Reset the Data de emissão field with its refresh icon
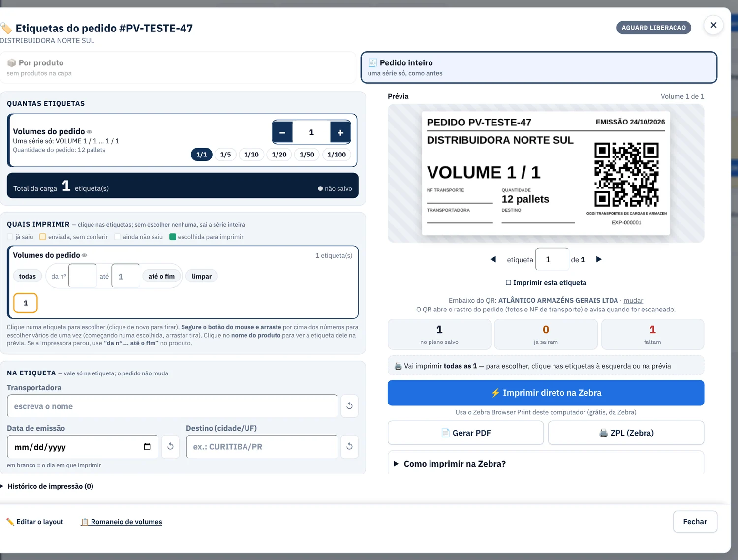 point(170,446)
